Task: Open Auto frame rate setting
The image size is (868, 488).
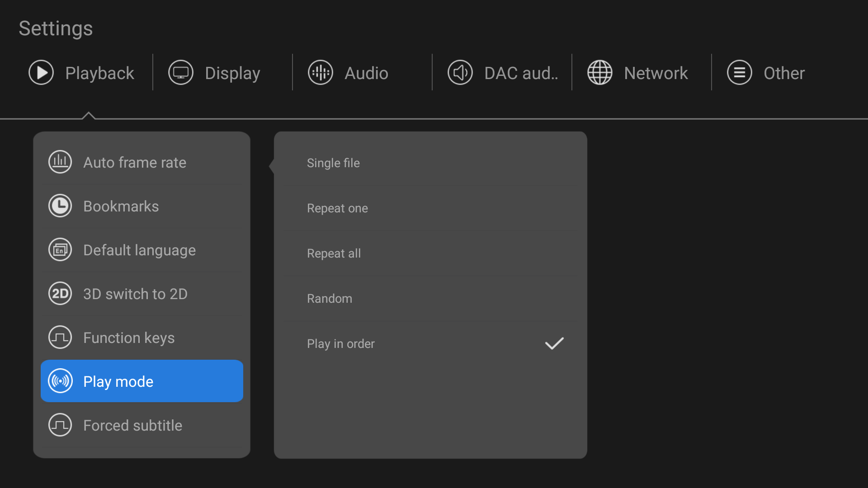Action: tap(142, 162)
